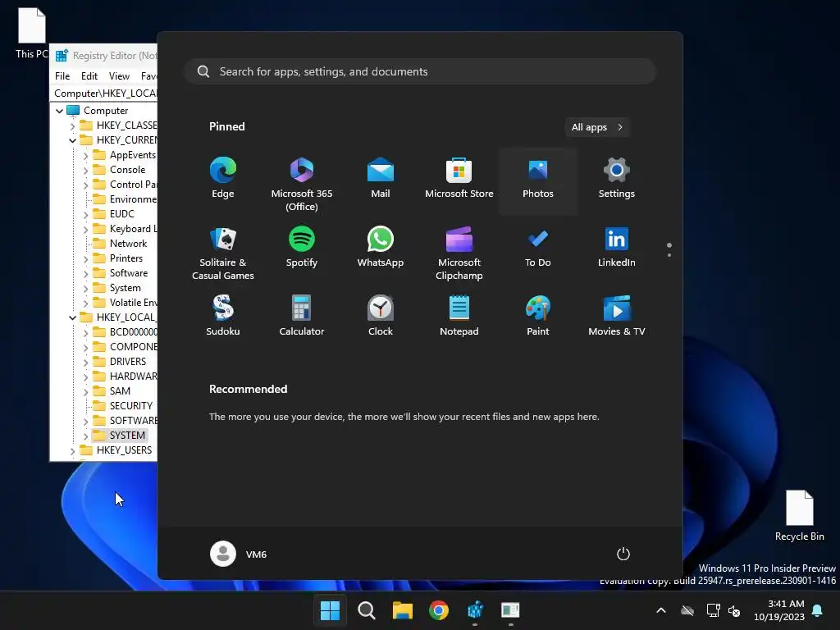Click the Registry Editor address bar path
Screen dimensions: 840x630
(105, 94)
